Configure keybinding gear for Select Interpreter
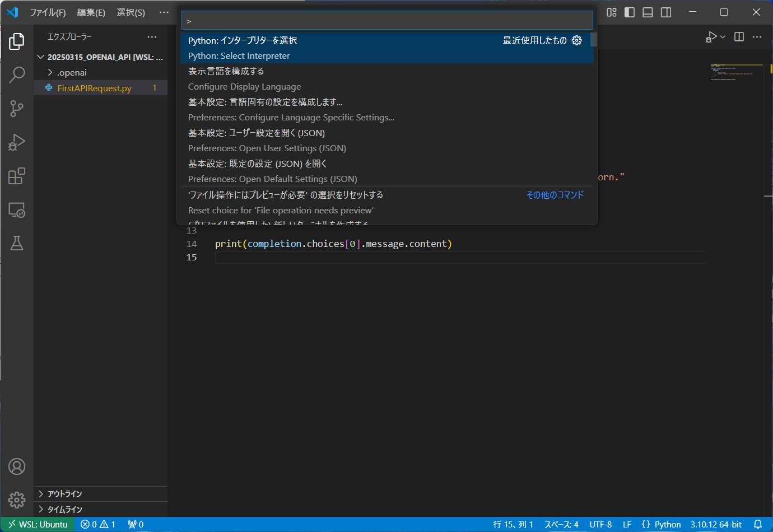 click(577, 40)
